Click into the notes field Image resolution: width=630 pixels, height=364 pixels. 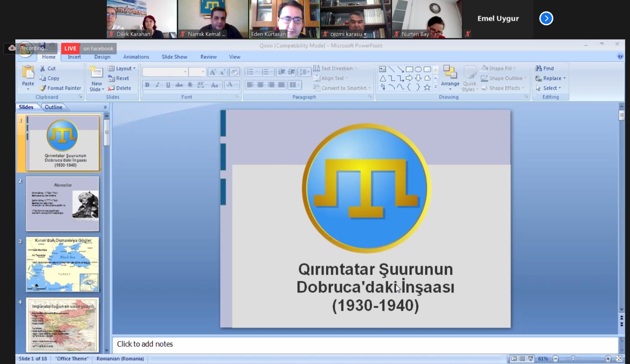pos(365,345)
